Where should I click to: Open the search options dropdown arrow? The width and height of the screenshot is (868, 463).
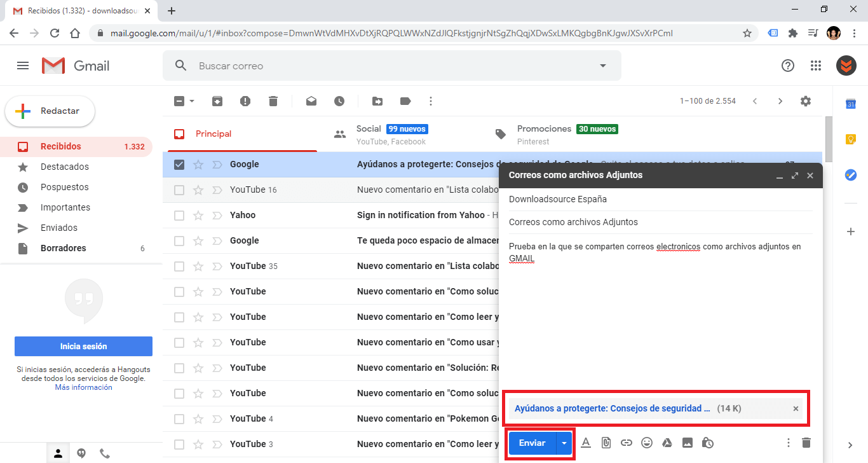point(603,66)
